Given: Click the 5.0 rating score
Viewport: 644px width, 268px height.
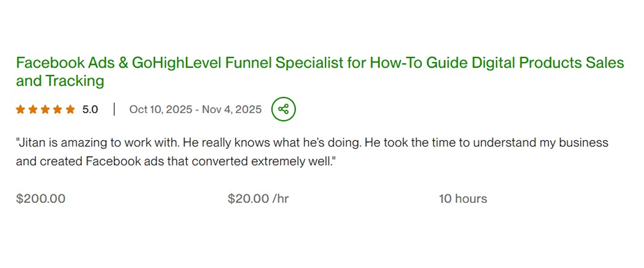Looking at the screenshot, I should [90, 109].
